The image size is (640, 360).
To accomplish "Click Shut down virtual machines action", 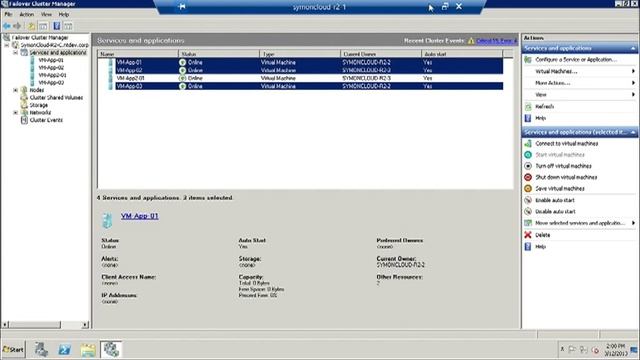I will tap(566, 177).
